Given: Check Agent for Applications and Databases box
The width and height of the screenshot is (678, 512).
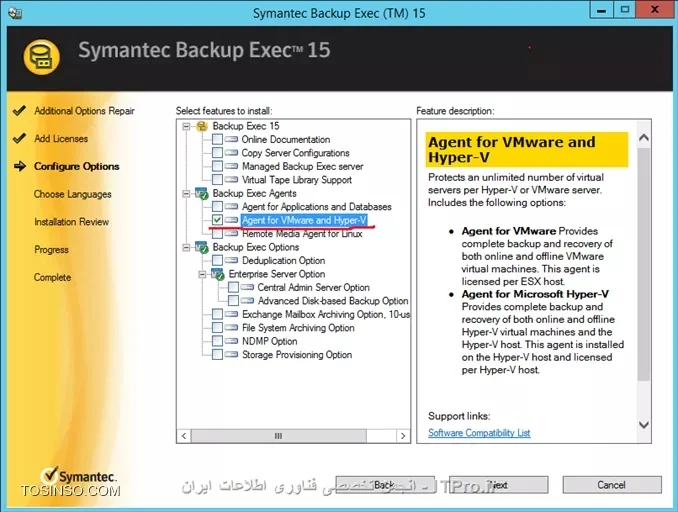Looking at the screenshot, I should coord(217,206).
